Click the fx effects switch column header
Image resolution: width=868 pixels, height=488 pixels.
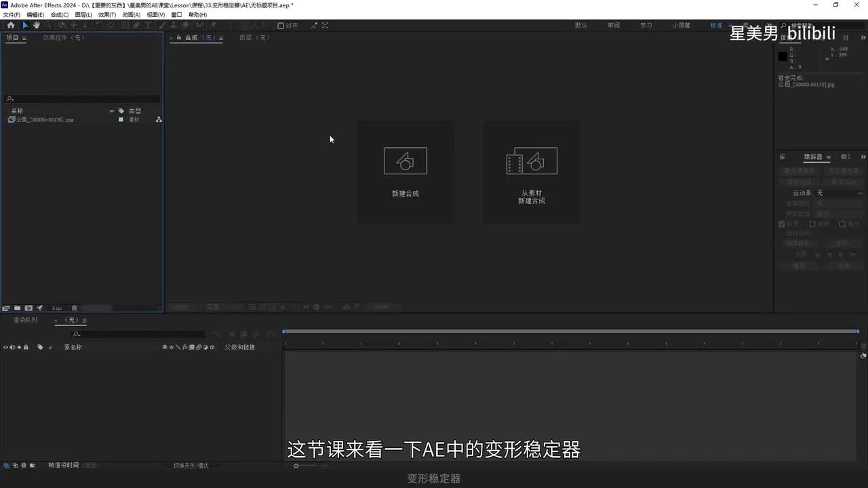(x=184, y=347)
